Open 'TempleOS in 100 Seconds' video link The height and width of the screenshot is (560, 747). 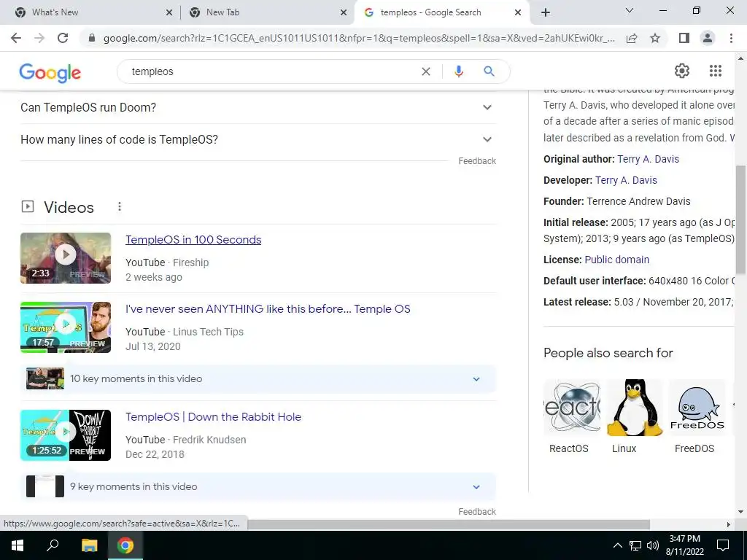193,240
